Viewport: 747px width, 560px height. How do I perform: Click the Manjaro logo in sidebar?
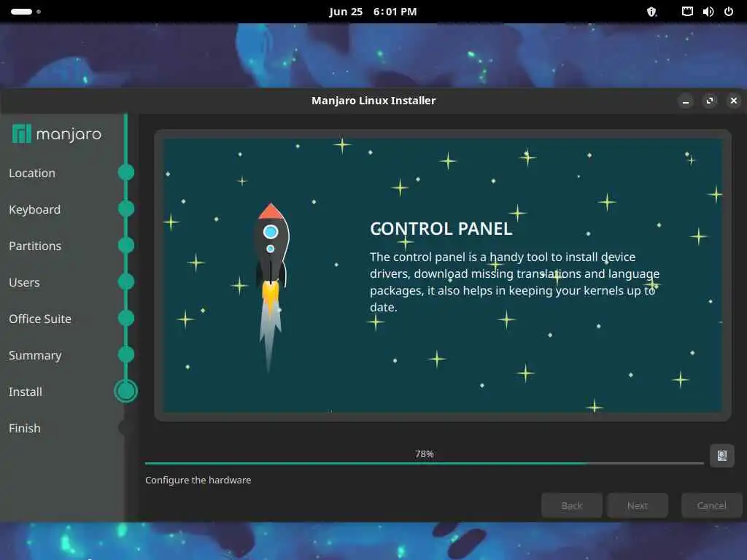tap(57, 134)
